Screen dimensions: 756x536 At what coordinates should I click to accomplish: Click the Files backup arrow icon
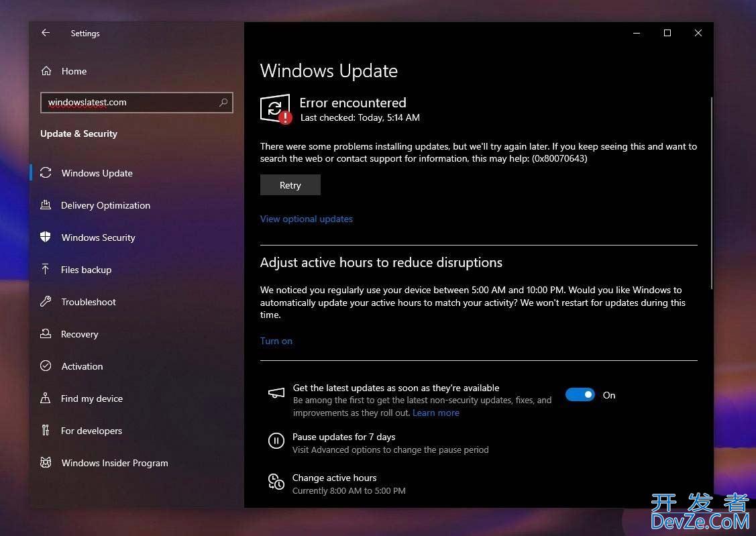click(46, 269)
